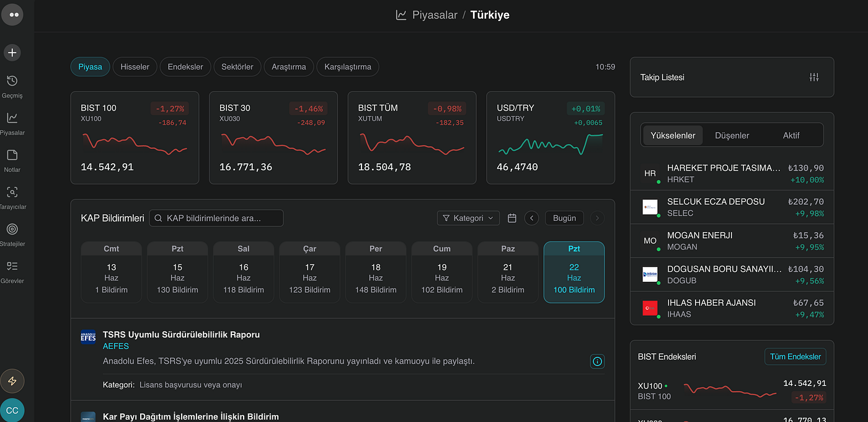Screen dimensions: 868x422
Task: Open SELCUK ECZA DEPOSU row
Action: coord(732,207)
